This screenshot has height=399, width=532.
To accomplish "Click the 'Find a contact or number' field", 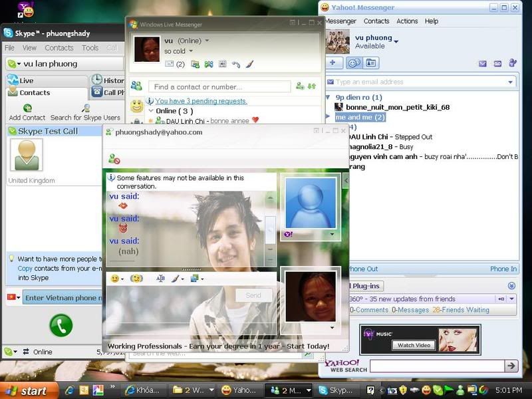I will (x=219, y=87).
